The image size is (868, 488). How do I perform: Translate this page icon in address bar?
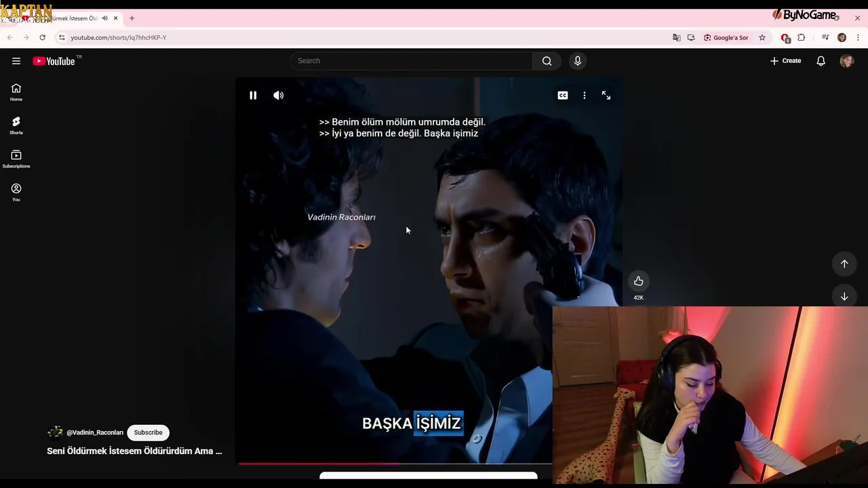click(x=676, y=38)
